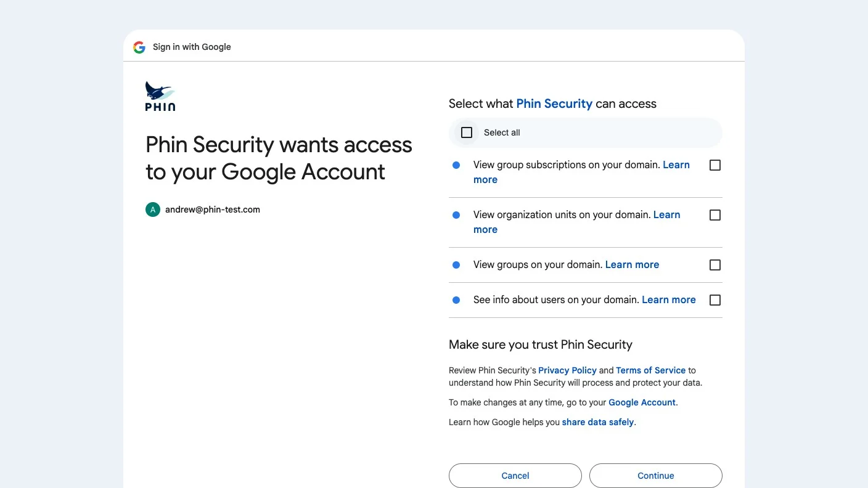Open Learn more for users info
This screenshot has width=868, height=488.
coord(669,300)
